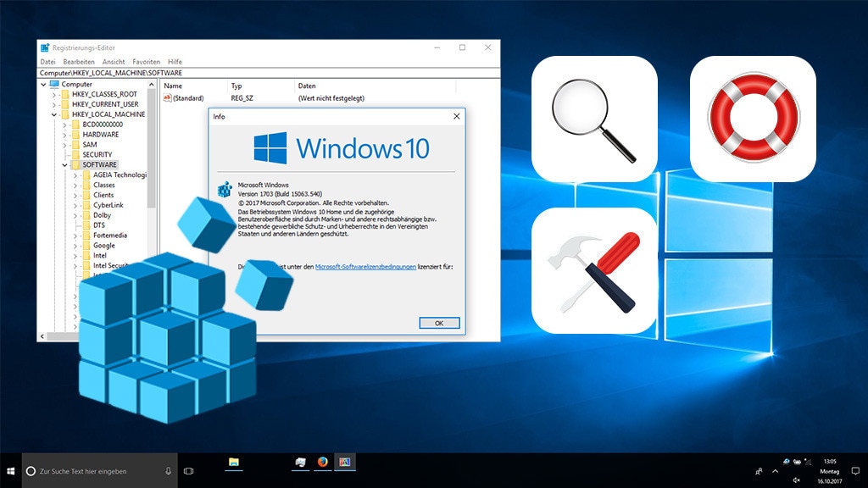868x488 pixels.
Task: Open the Datei menu
Action: (47, 61)
